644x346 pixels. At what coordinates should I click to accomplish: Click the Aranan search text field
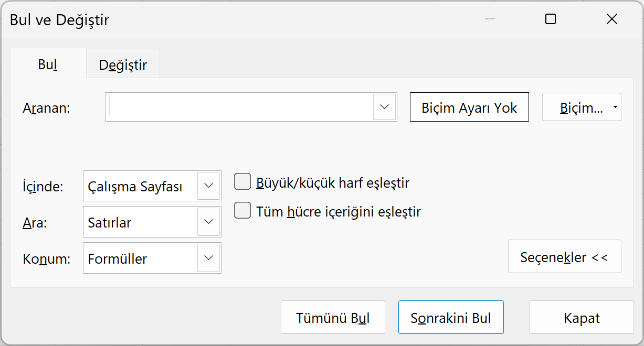click(x=239, y=107)
